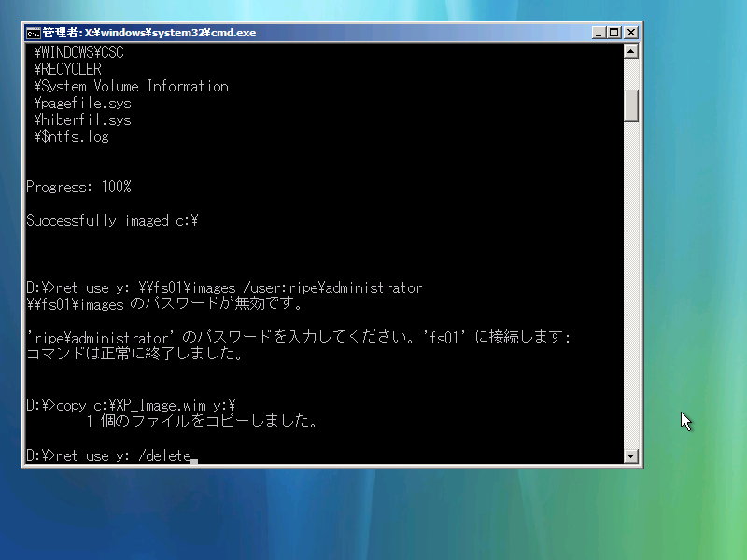747x560 pixels.
Task: Click the net use y: ¥¥fs01¥images command line
Action: 224,287
